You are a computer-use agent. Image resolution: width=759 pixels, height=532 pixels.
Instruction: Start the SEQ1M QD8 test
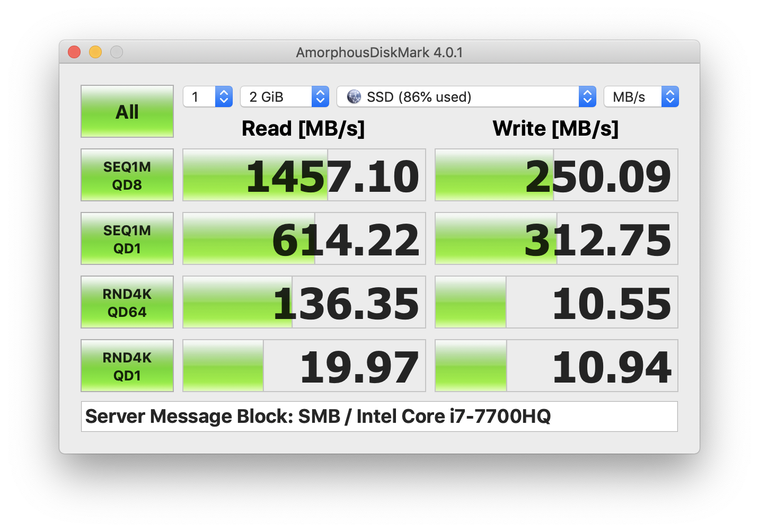tap(127, 175)
